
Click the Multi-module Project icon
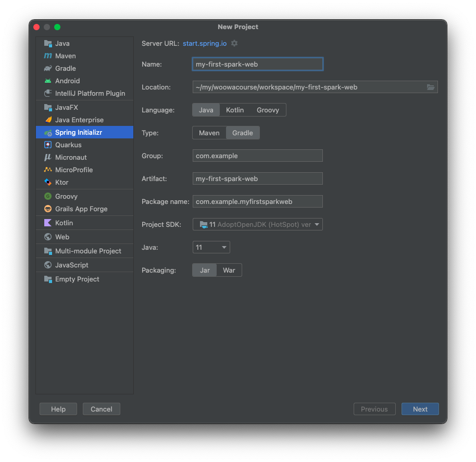pos(48,251)
